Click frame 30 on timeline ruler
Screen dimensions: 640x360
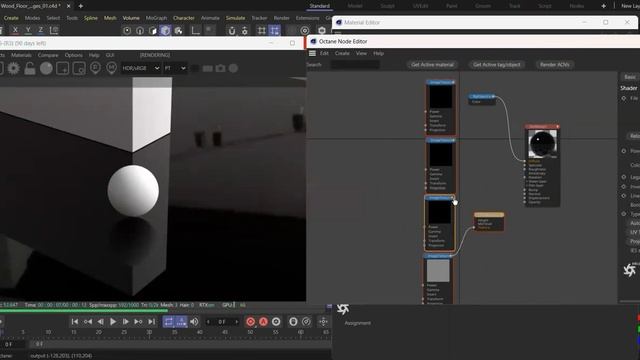click(x=149, y=333)
